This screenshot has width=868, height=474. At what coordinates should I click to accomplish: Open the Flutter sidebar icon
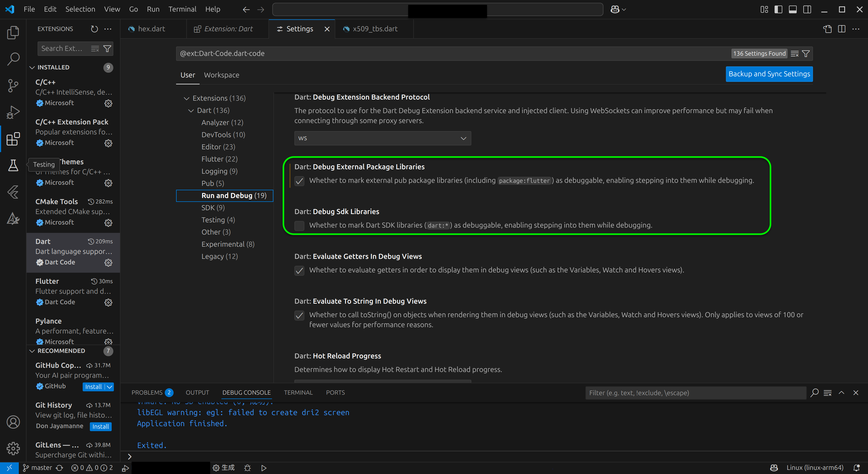13,192
